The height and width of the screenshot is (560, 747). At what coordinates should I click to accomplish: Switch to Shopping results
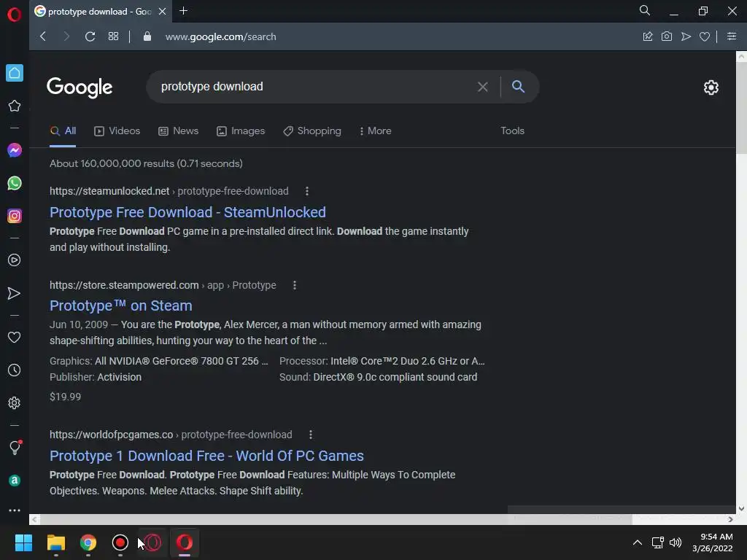tap(312, 131)
